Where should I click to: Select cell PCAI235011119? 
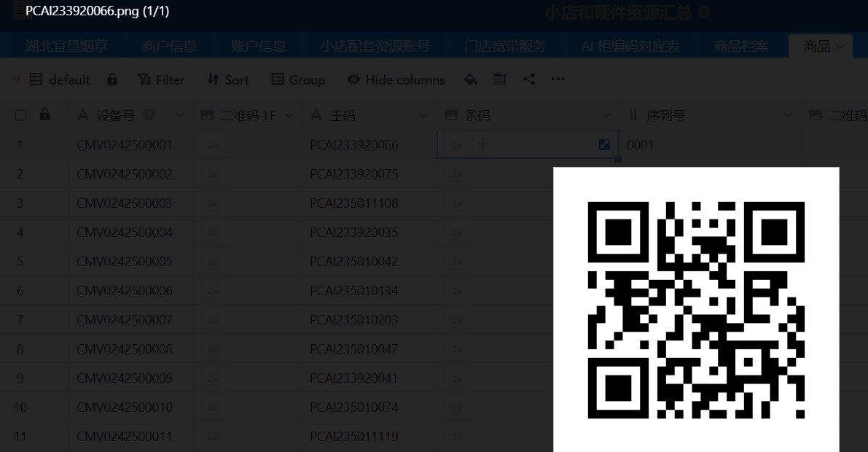click(x=370, y=437)
